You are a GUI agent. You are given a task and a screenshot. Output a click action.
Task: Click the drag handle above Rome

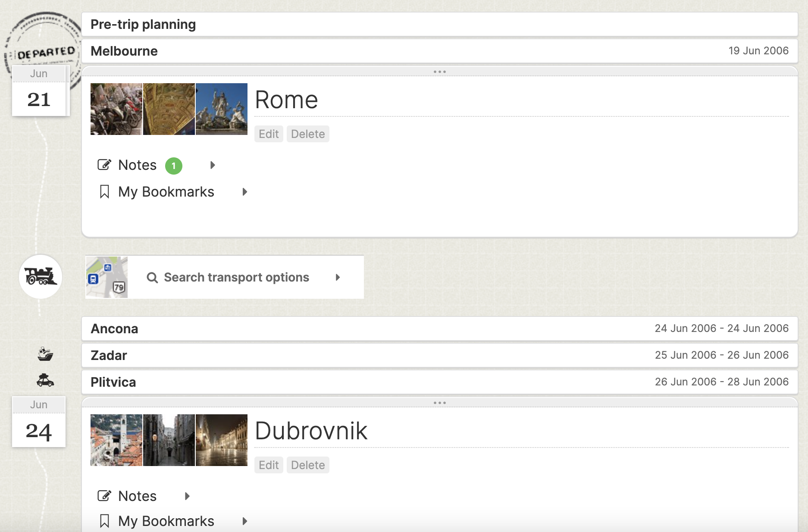tap(439, 72)
